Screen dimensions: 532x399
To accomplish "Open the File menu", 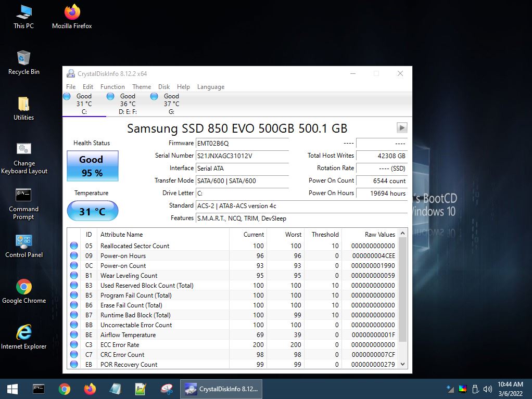I will (71, 87).
